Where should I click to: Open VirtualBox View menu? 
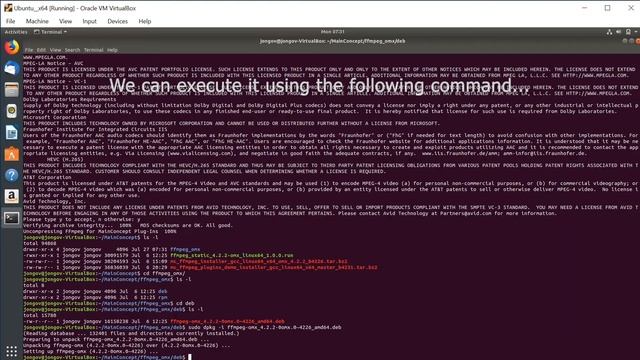point(65,21)
